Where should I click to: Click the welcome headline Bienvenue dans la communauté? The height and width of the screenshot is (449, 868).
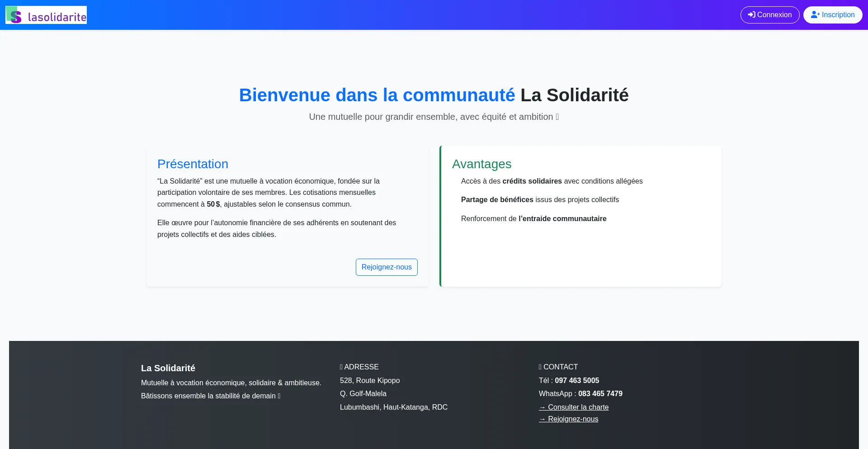click(x=377, y=95)
